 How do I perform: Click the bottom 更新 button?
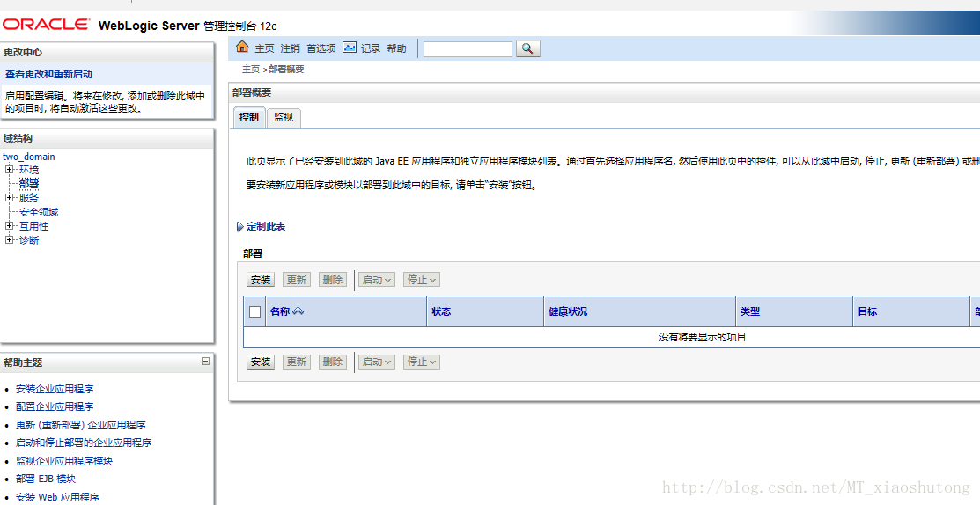[x=296, y=362]
